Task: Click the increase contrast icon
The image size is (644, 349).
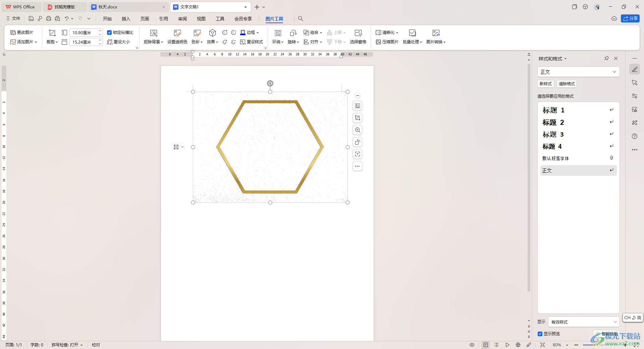Action: pos(225,33)
